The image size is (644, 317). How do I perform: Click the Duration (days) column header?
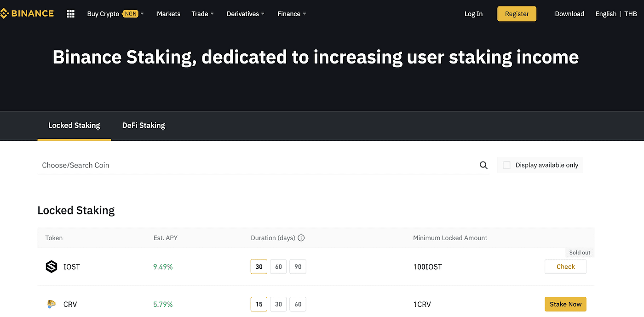click(x=273, y=238)
